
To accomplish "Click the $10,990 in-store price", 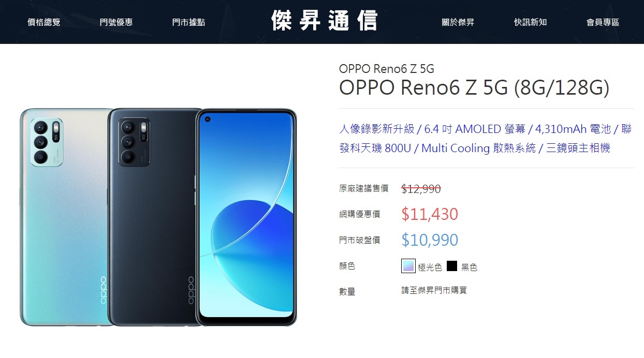I will click(430, 240).
